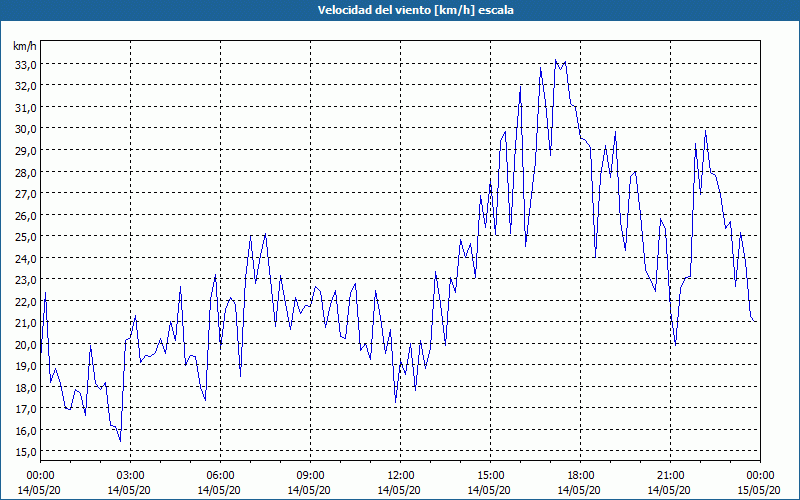Click the '29,0' y-axis label
Screen dimensions: 800x500
point(25,151)
